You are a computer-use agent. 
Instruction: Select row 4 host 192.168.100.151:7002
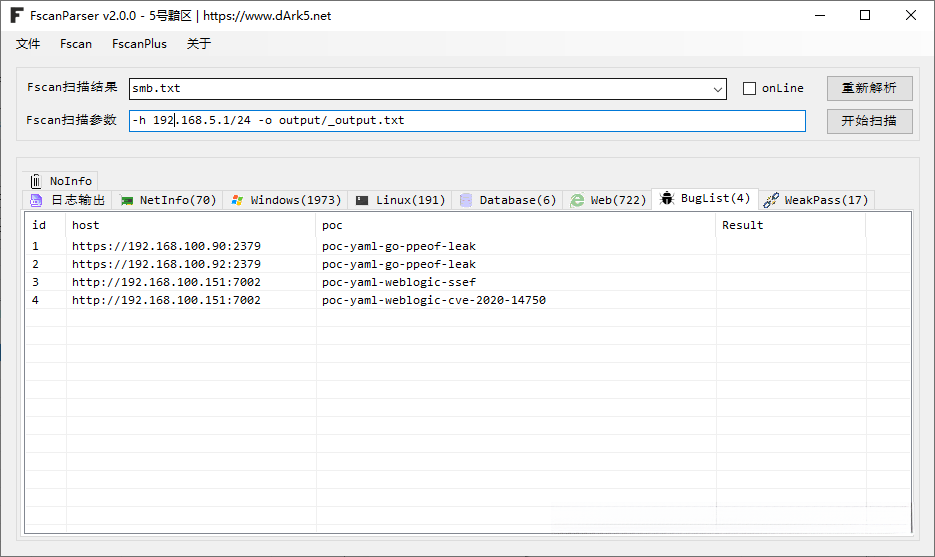pyautogui.click(x=166, y=300)
